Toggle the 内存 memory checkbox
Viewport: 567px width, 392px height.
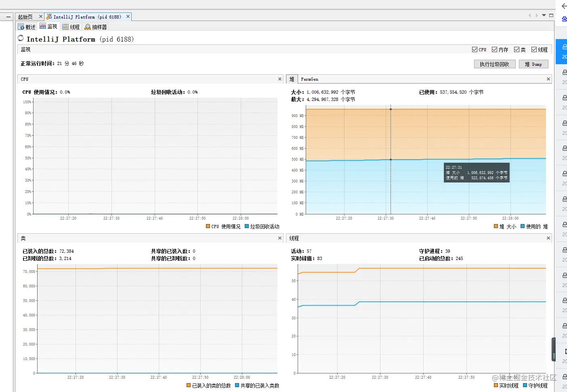[494, 49]
